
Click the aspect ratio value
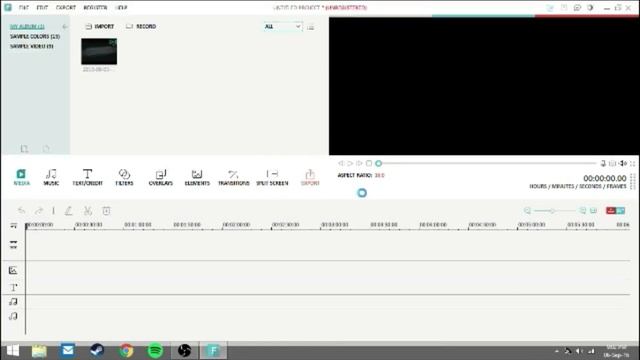pyautogui.click(x=380, y=175)
